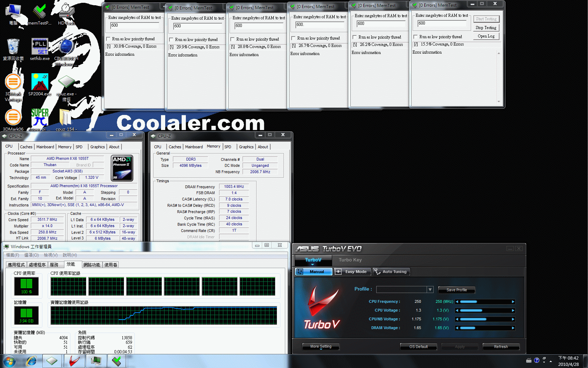This screenshot has height=368, width=588.
Task: Open Internet Explorer from the taskbar
Action: pos(31,361)
